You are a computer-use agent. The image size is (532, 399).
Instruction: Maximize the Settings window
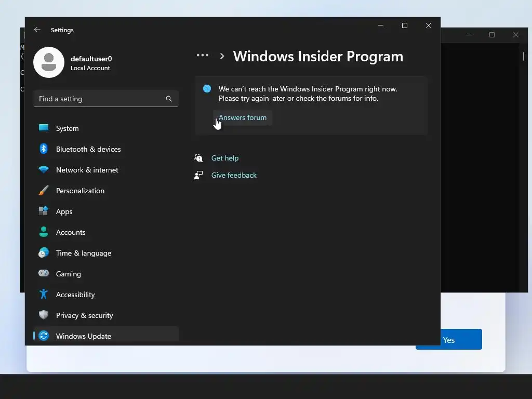tap(404, 25)
